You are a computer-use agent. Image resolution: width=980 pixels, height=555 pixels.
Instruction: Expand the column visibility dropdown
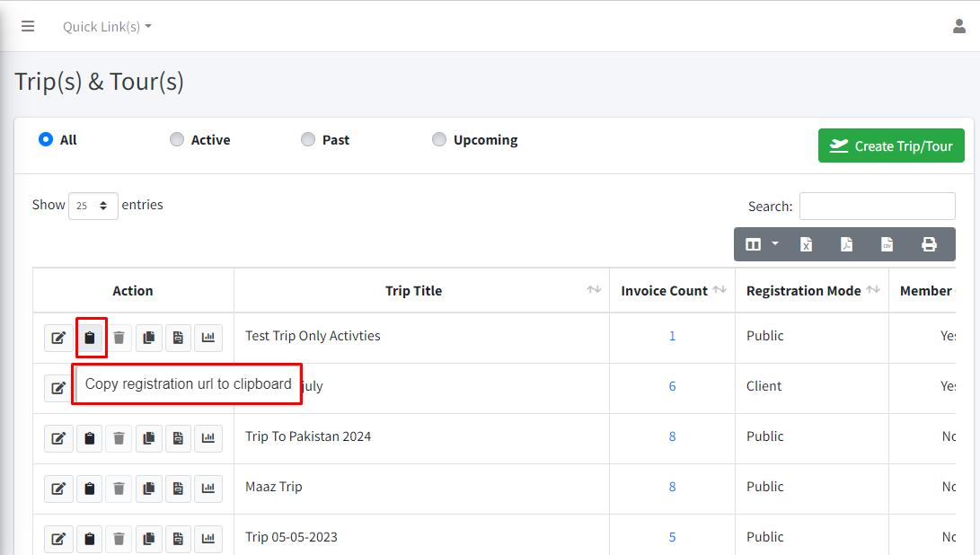762,244
